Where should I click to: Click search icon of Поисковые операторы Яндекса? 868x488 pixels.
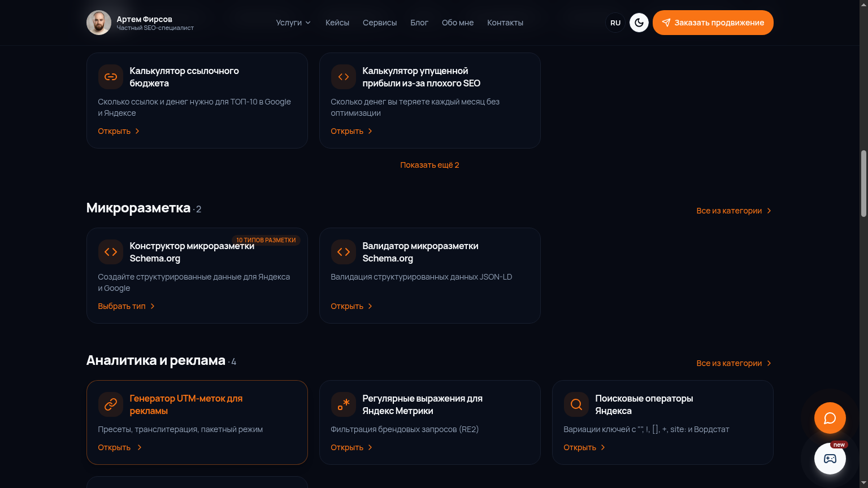[x=576, y=404]
